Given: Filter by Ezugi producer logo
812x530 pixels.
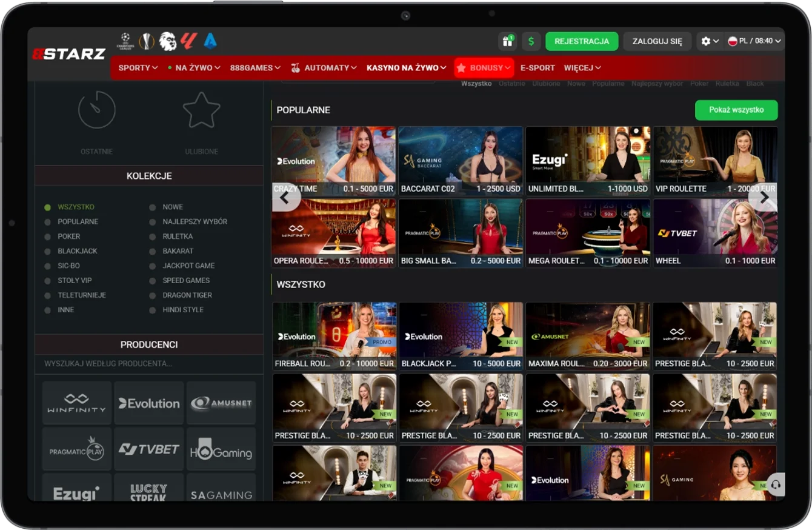Looking at the screenshot, I should [77, 488].
